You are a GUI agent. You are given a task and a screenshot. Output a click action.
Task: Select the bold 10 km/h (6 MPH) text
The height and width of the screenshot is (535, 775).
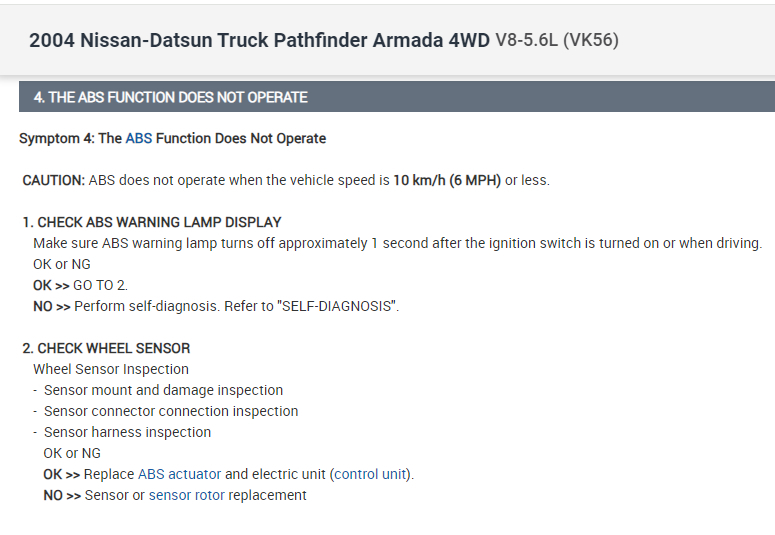pyautogui.click(x=446, y=180)
